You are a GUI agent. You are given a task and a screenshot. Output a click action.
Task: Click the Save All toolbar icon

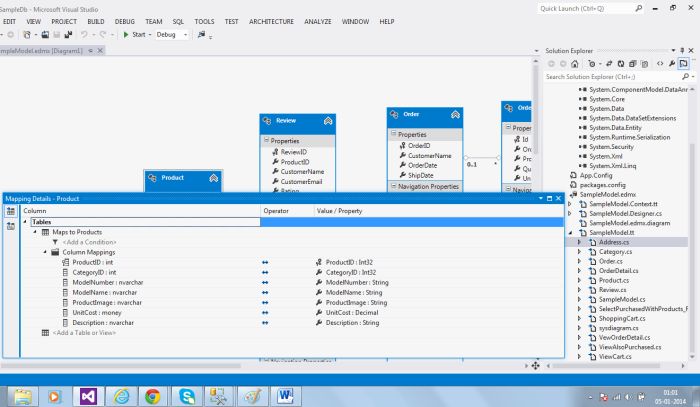pyautogui.click(x=68, y=34)
